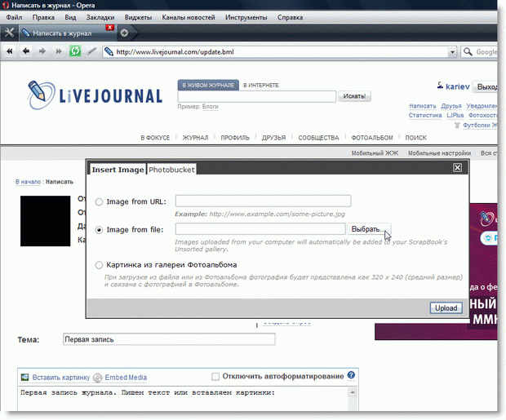Open the Блоги example link
This screenshot has width=506, height=420.
tap(210, 107)
